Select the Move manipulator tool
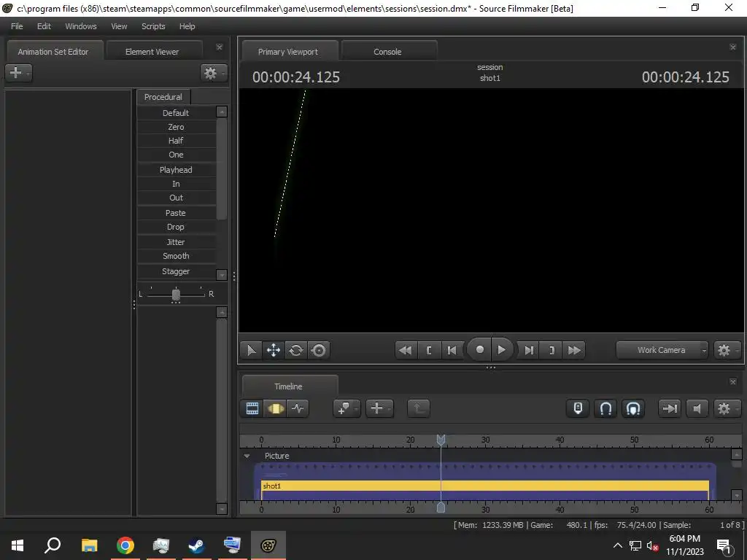 (274, 351)
